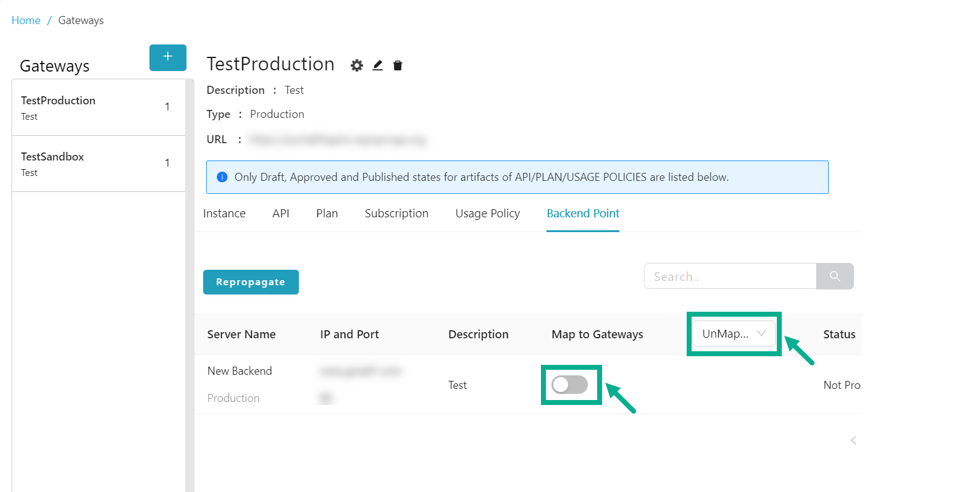Click the Production label under New Backend
The height and width of the screenshot is (492, 980).
[x=233, y=398]
